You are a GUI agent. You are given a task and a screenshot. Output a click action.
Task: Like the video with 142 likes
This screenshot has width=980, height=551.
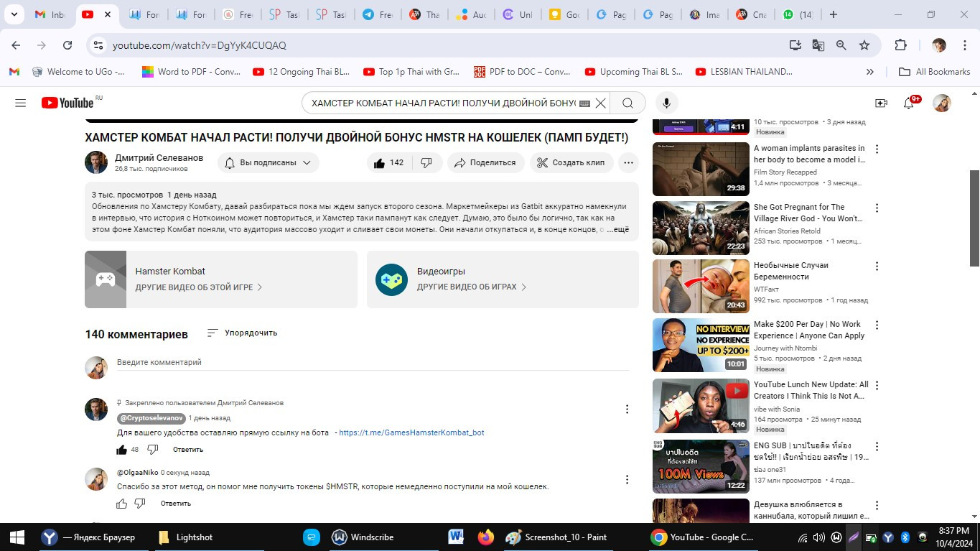[x=388, y=162]
